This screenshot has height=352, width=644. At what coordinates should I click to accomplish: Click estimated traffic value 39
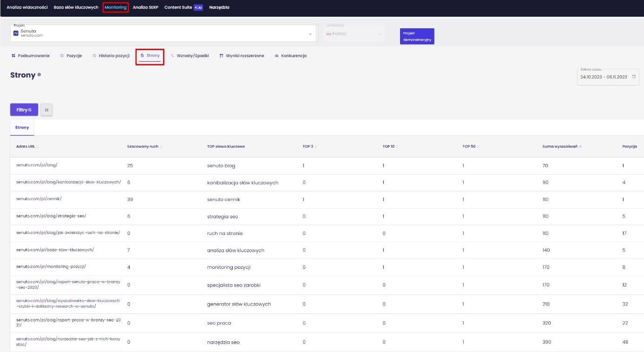[x=130, y=200]
